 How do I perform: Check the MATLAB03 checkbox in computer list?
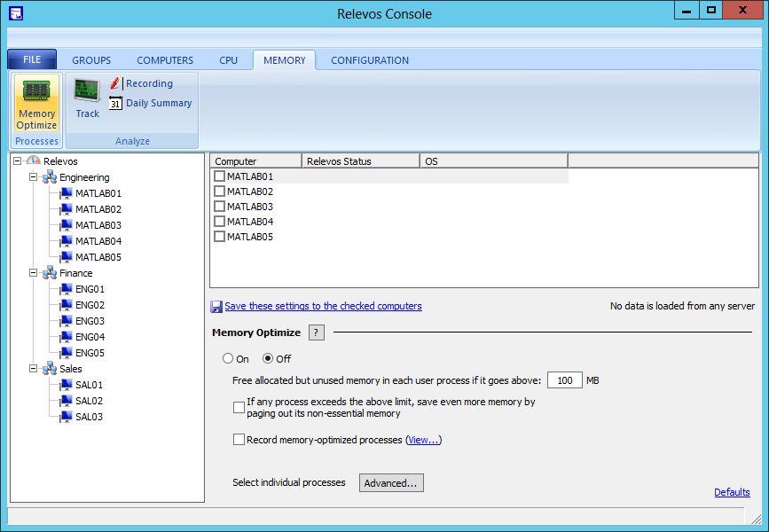[x=220, y=207]
